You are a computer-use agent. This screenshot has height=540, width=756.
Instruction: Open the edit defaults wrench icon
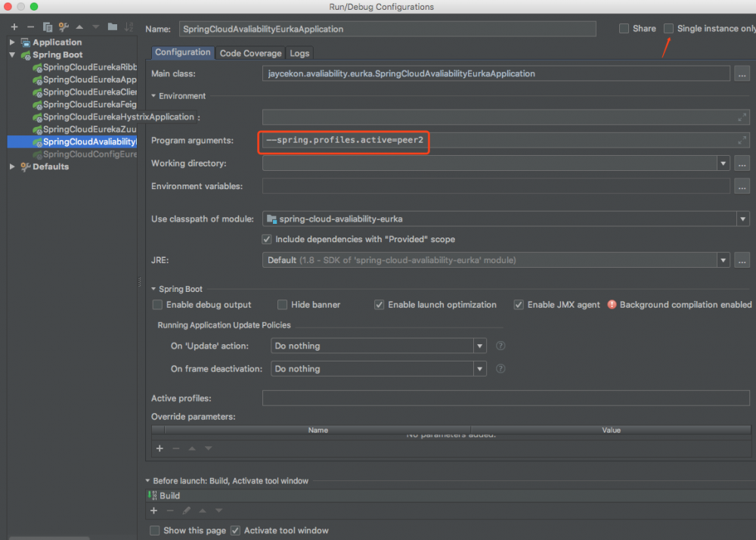[x=64, y=27]
